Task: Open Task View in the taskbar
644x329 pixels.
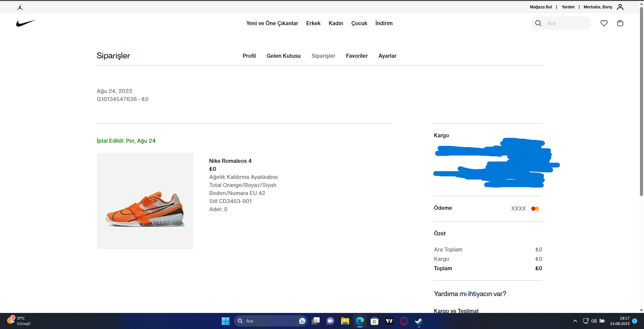Action: click(x=316, y=321)
